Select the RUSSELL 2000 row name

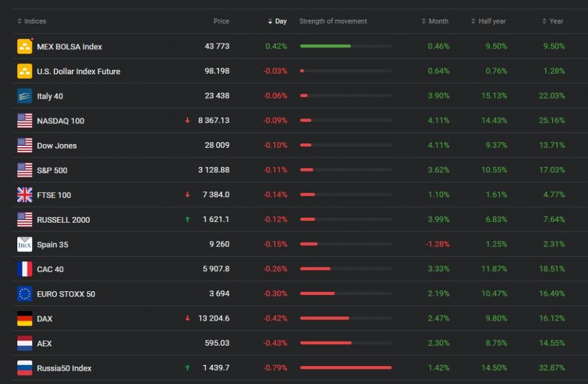(63, 220)
